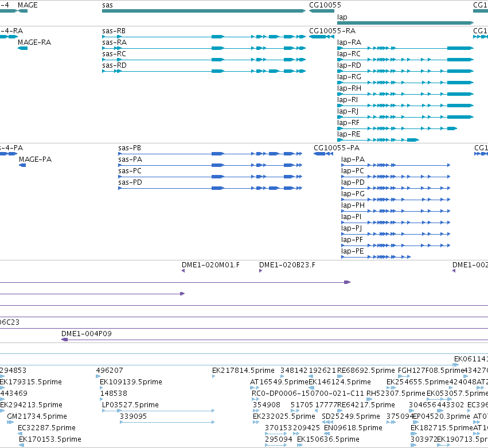
Task: Open the lap-RA transcript label
Action: click(349, 42)
